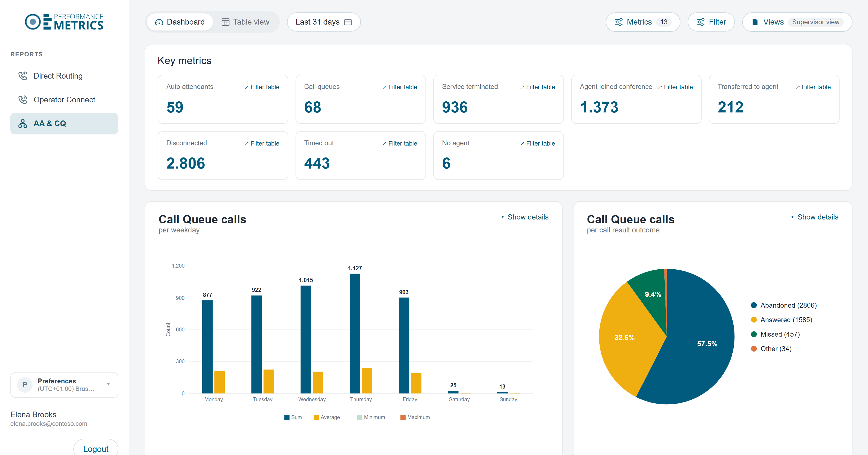Click the Table view grid icon
This screenshot has height=455, width=868.
tap(226, 22)
